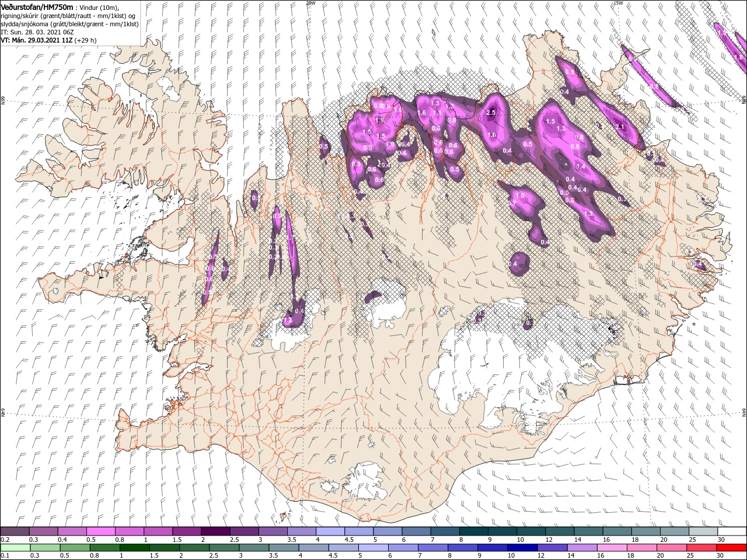
Task: Click the red 30 swatch in the bottom legend row
Action: click(731, 548)
